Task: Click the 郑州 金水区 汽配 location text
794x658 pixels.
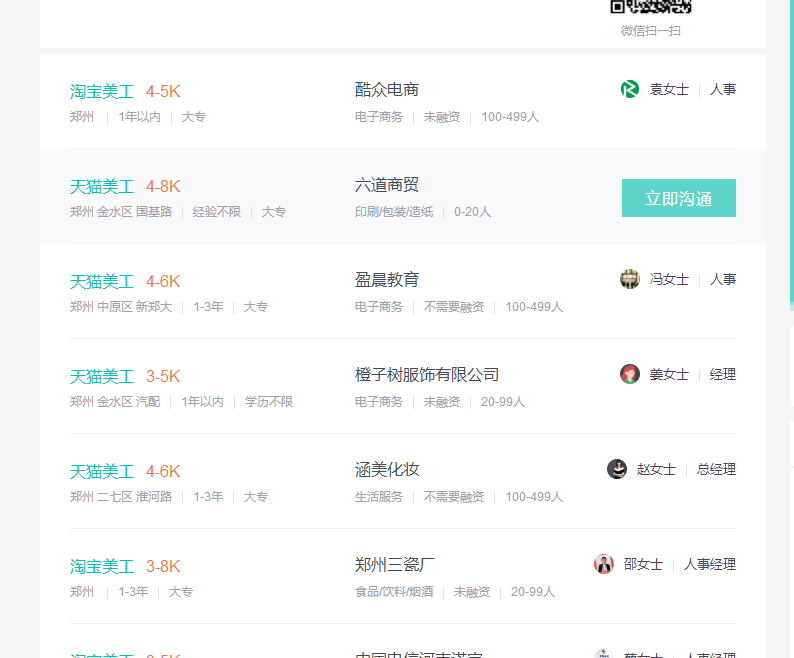Action: 115,402
